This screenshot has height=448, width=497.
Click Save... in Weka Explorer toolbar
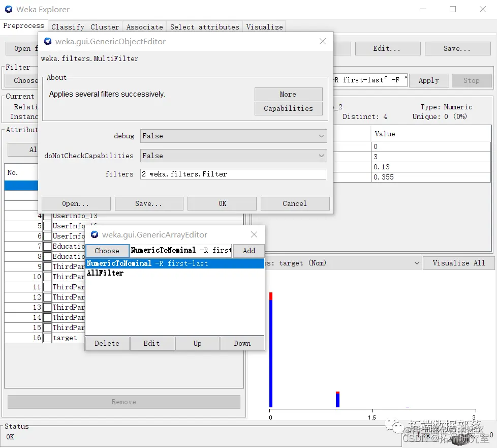pyautogui.click(x=457, y=48)
